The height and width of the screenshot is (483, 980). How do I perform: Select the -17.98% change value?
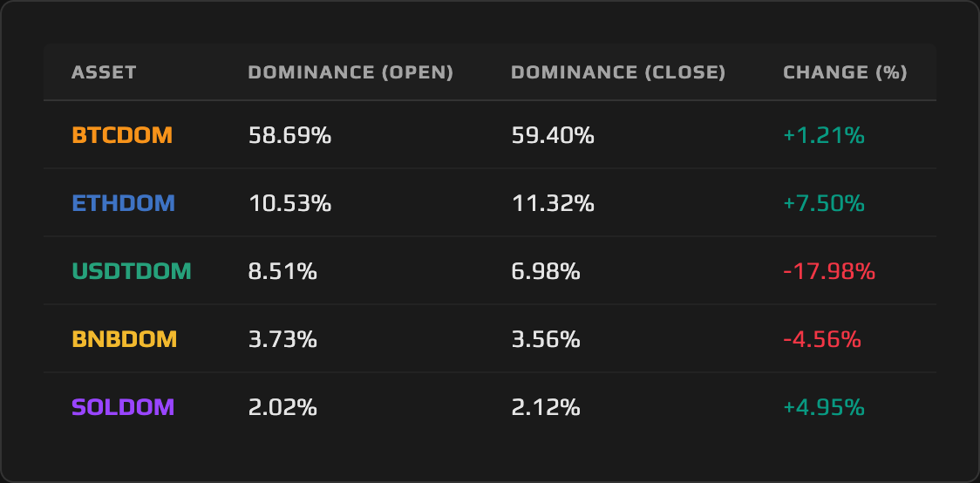click(x=829, y=271)
